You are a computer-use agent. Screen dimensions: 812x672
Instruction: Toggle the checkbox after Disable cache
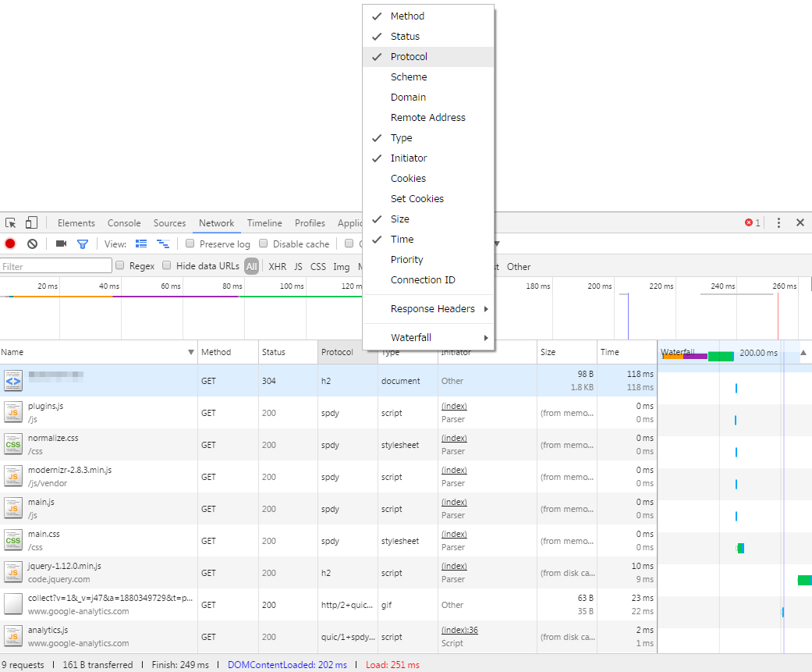(x=349, y=244)
